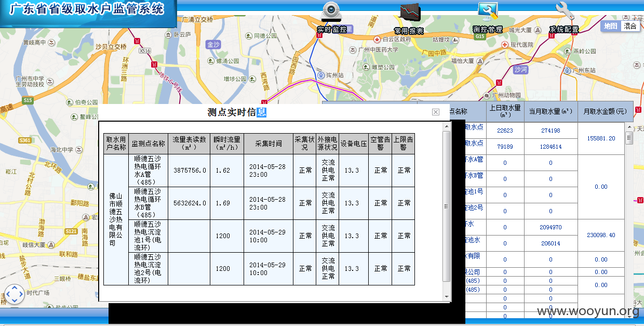Click the 1.69 flow value
The image size is (644, 326).
[223, 203]
